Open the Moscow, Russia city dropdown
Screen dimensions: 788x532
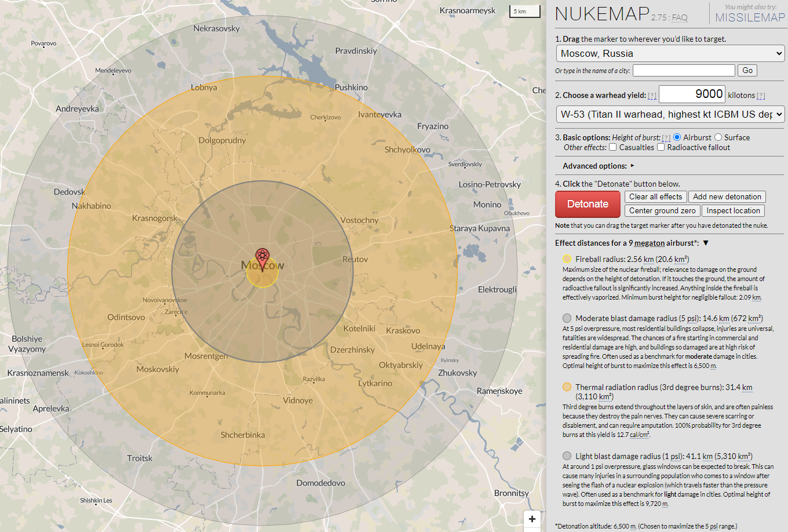pyautogui.click(x=670, y=53)
